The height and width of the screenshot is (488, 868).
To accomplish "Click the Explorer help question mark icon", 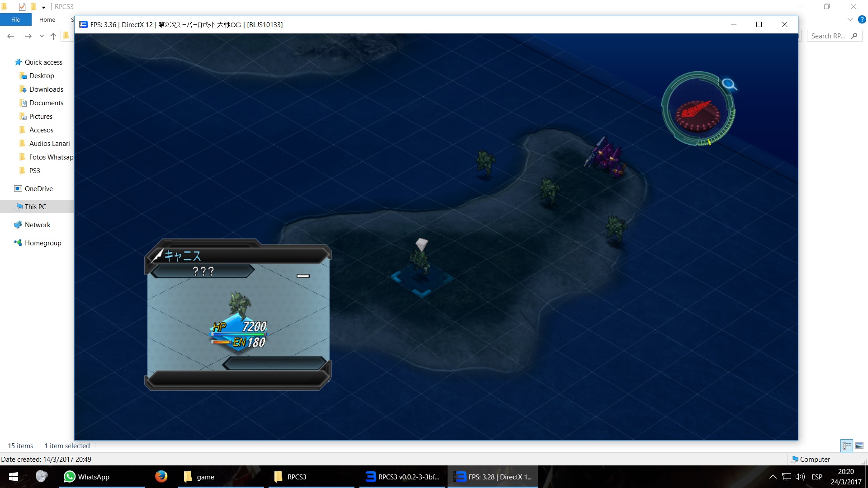I will (x=862, y=19).
